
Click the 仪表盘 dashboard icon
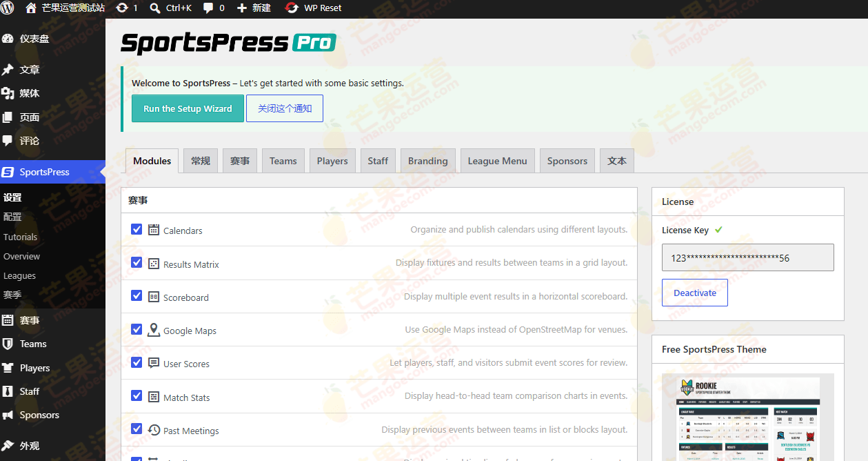[x=8, y=39]
